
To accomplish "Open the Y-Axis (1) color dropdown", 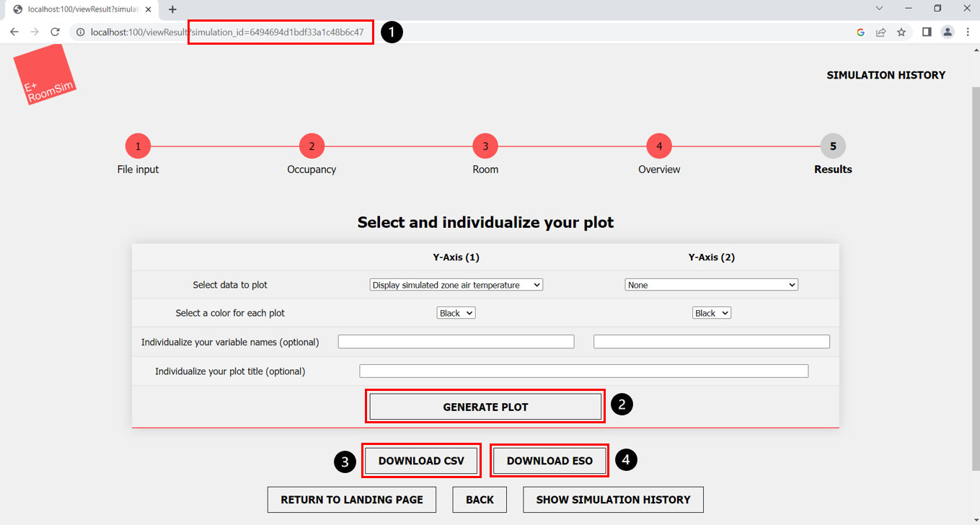I will point(456,313).
